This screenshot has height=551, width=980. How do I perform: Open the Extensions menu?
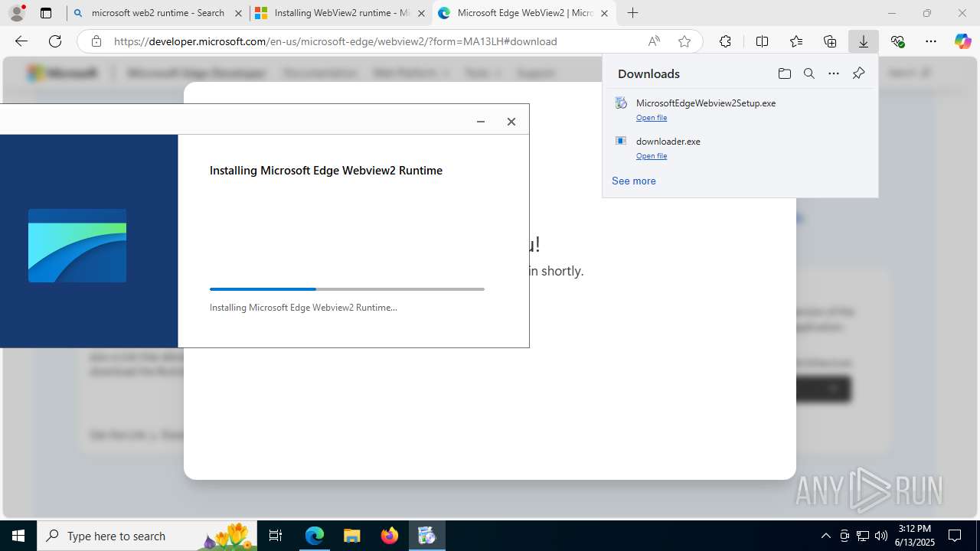[725, 41]
